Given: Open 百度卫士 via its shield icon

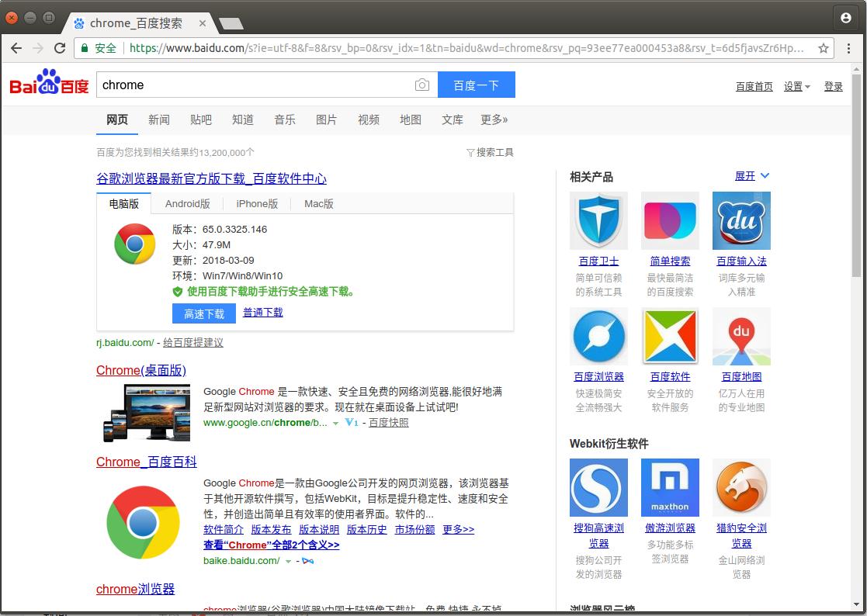Looking at the screenshot, I should (598, 220).
